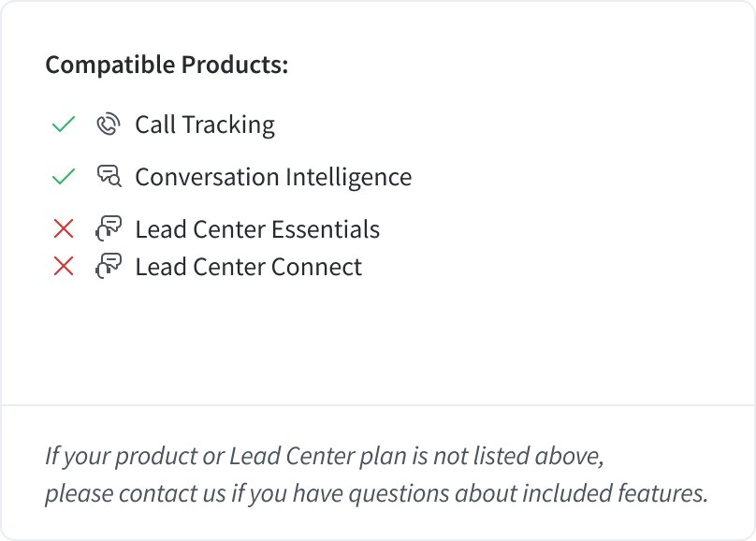Click the italic 'please contact us' text
Screen dimensions: 756x541
point(136,493)
